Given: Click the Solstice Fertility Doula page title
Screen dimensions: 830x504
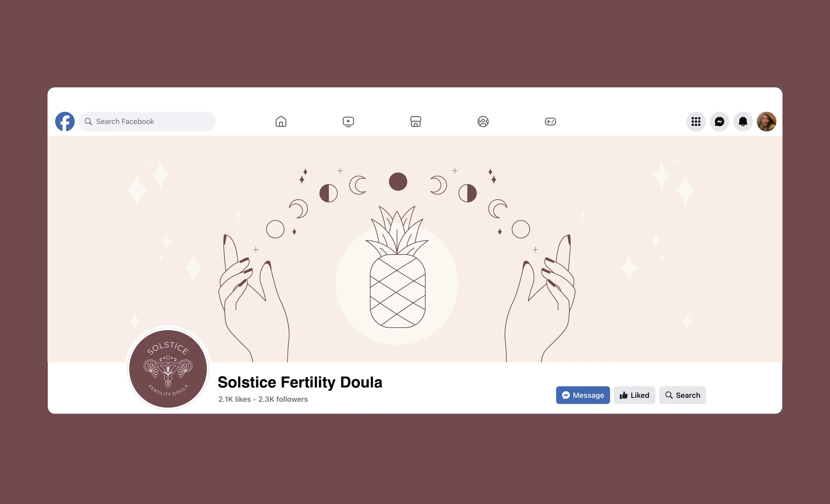Looking at the screenshot, I should pos(300,382).
